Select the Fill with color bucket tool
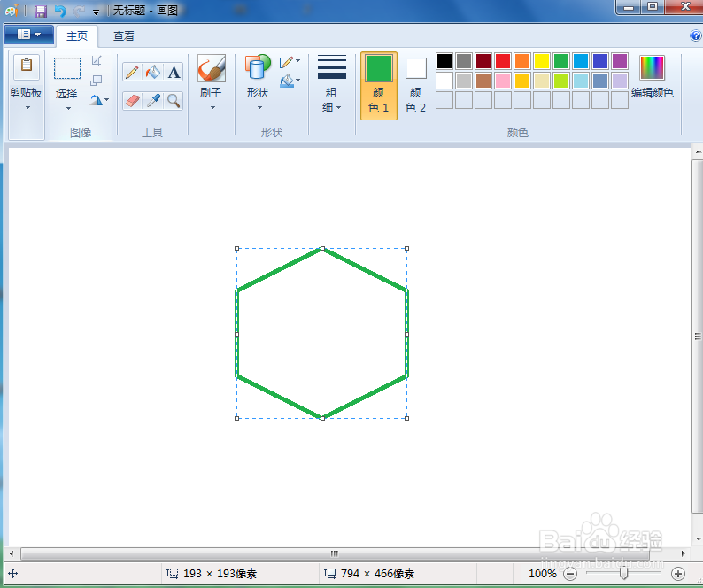 coord(153,73)
